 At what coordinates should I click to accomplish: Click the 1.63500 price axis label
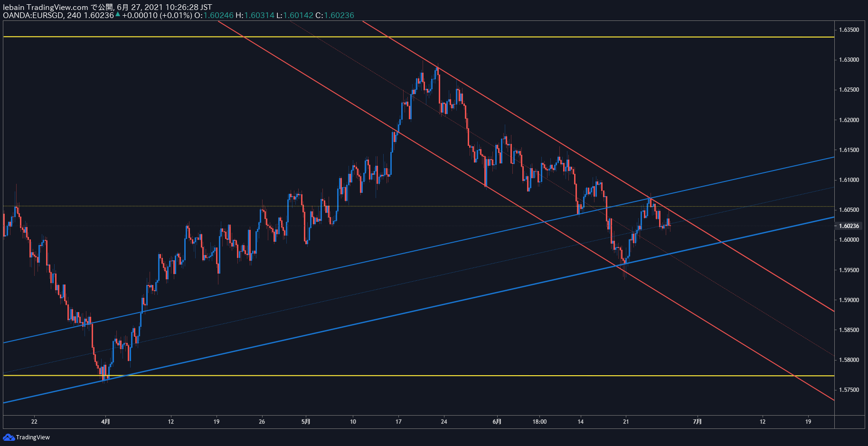(x=849, y=30)
